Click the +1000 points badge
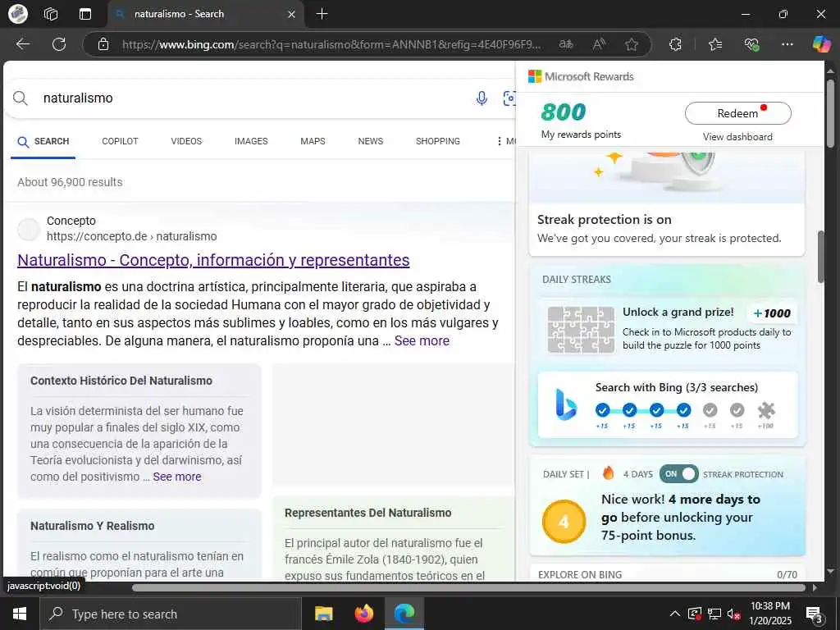Screen dimensions: 840x630 [x=772, y=313]
